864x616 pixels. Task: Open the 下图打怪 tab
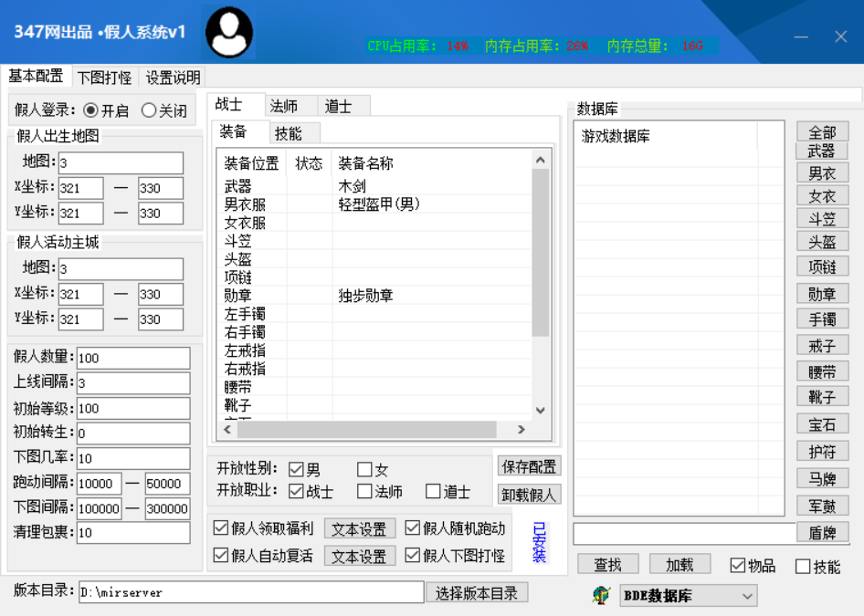click(105, 78)
